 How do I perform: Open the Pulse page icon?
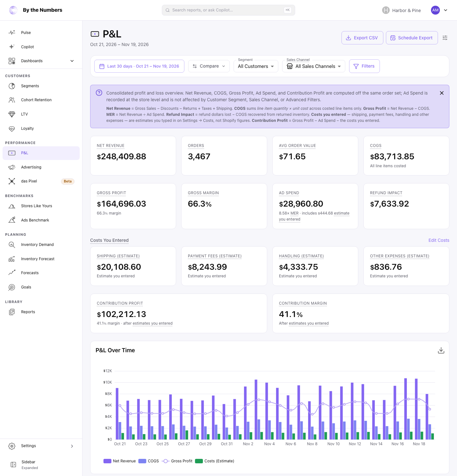coord(12,33)
